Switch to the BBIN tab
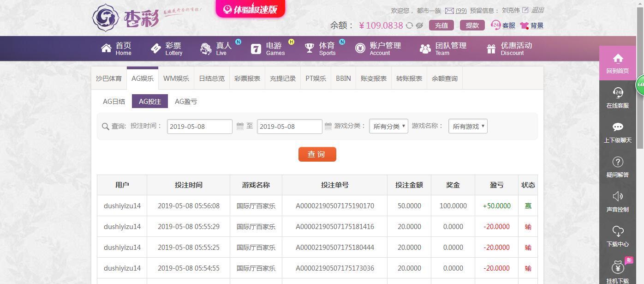The image size is (644, 284). 343,78
